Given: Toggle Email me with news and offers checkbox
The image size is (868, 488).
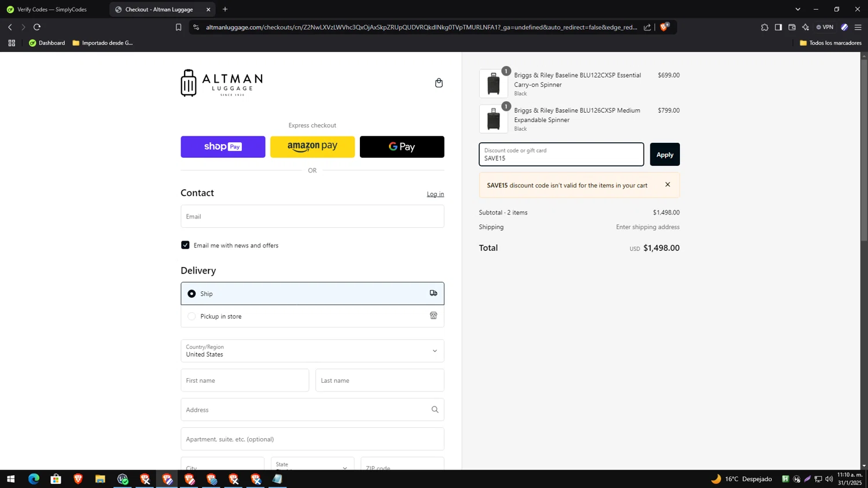Looking at the screenshot, I should [x=185, y=245].
